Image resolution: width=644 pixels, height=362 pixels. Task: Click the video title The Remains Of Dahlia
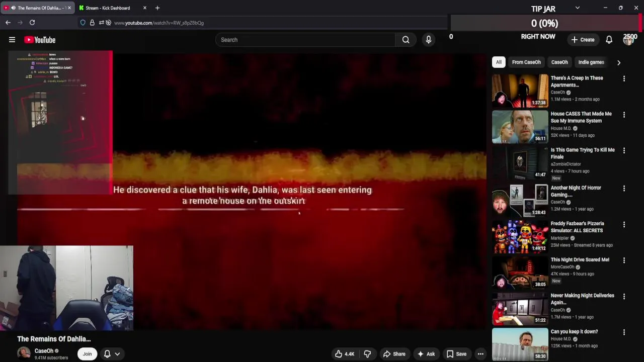[x=54, y=339]
